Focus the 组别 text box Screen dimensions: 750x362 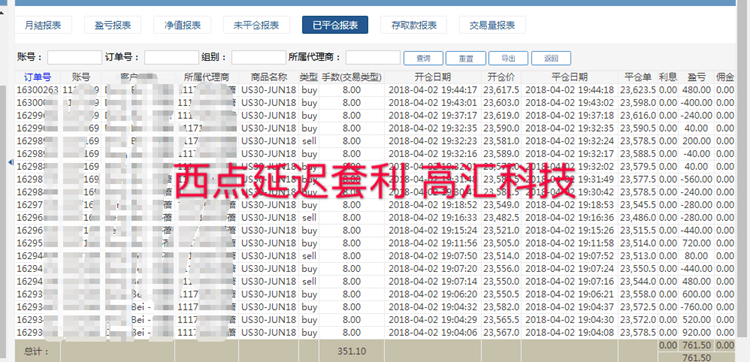pos(259,58)
